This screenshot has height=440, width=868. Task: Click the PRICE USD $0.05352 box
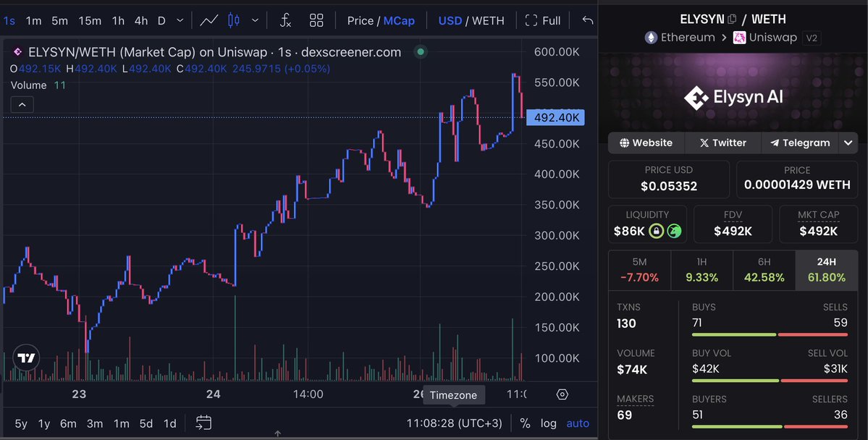(x=669, y=179)
